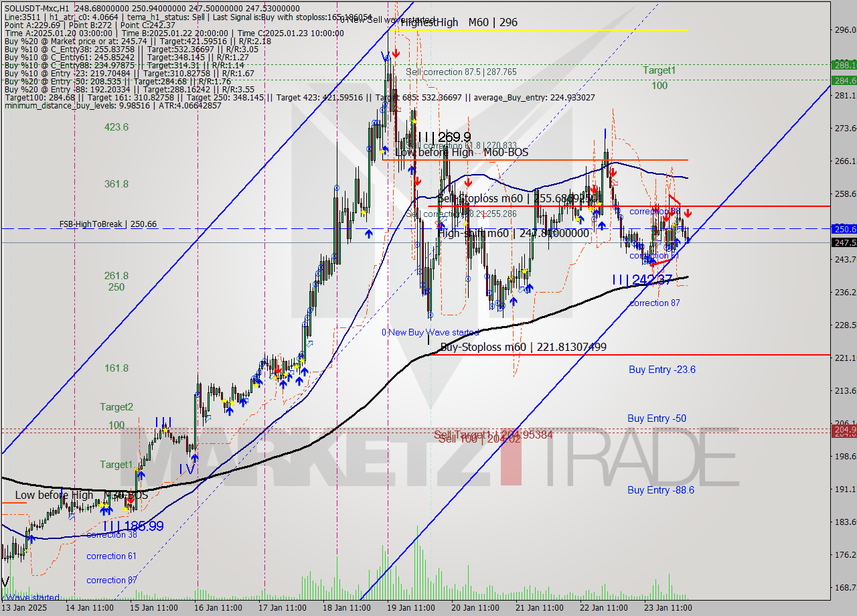Click the '13 Jan 2025' date label
This screenshot has width=857, height=616.
(x=23, y=608)
